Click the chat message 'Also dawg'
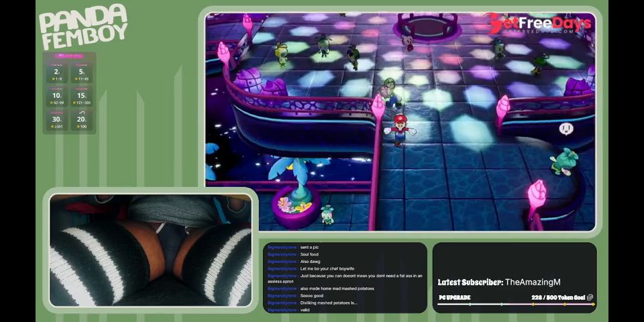 click(x=310, y=262)
